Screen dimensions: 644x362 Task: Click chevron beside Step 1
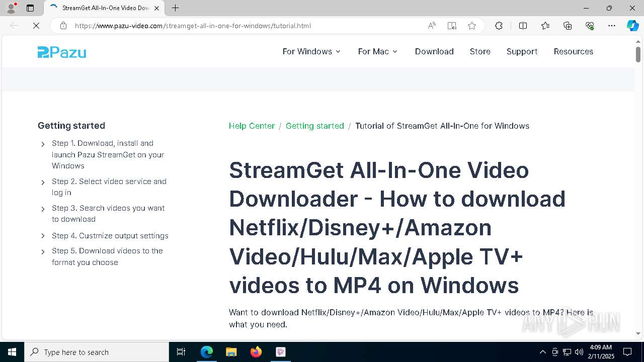(43, 144)
